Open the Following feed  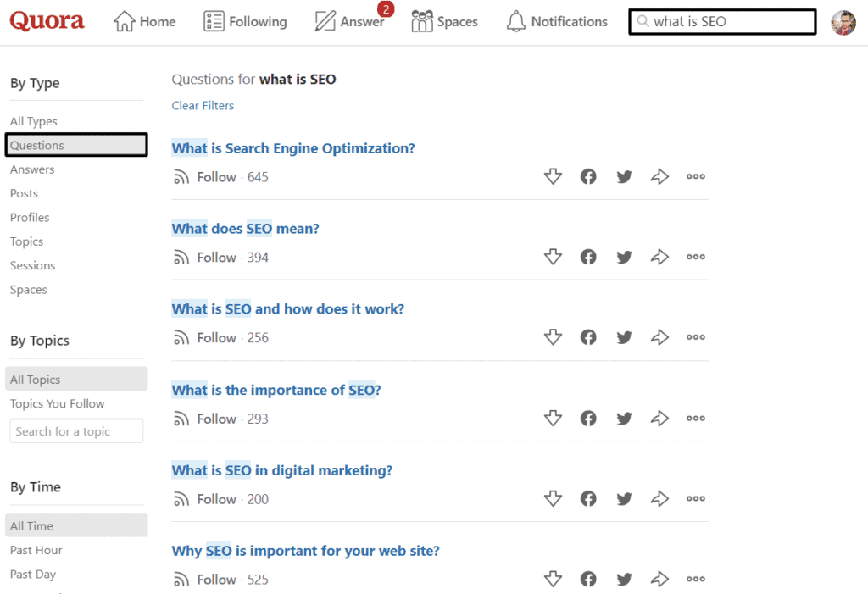point(245,21)
